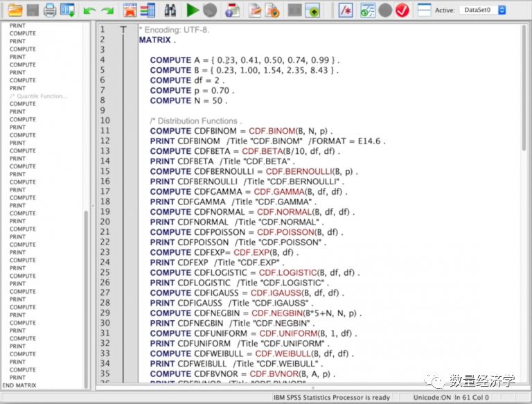Screen dimensions: 532x404
Task: Click the MATRIX keyword on line 2
Action: point(154,40)
